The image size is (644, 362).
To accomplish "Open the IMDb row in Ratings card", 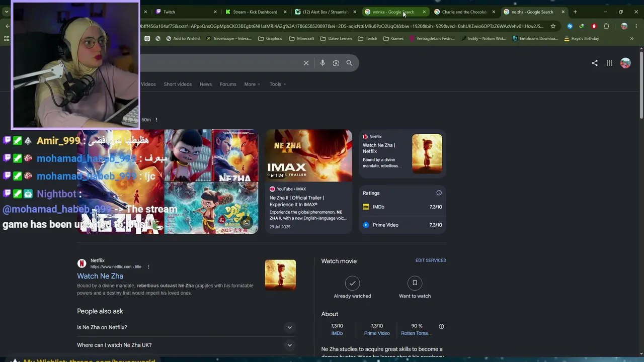I will 403,207.
